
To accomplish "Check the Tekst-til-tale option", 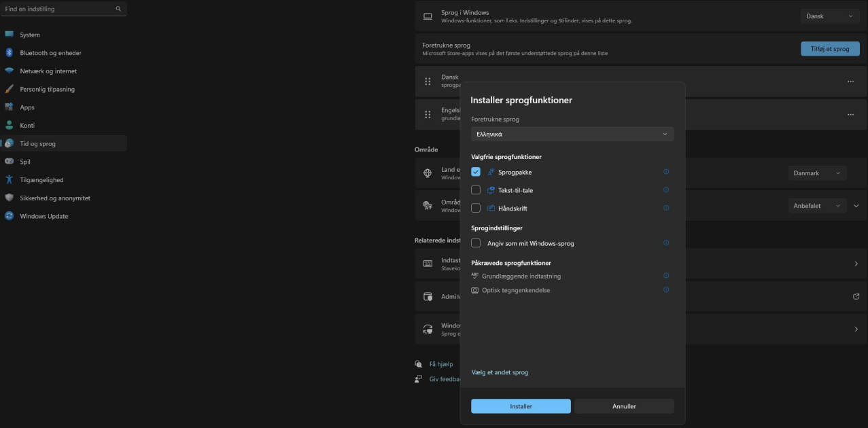I will point(476,190).
